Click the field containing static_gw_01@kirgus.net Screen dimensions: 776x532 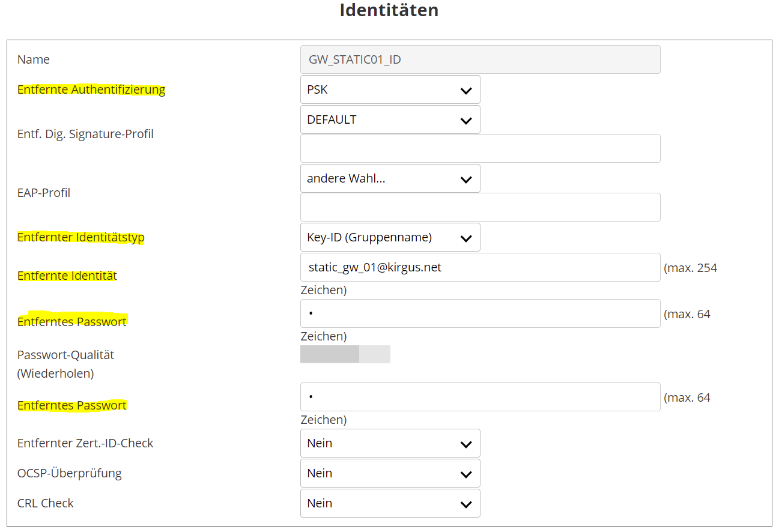[x=480, y=268]
